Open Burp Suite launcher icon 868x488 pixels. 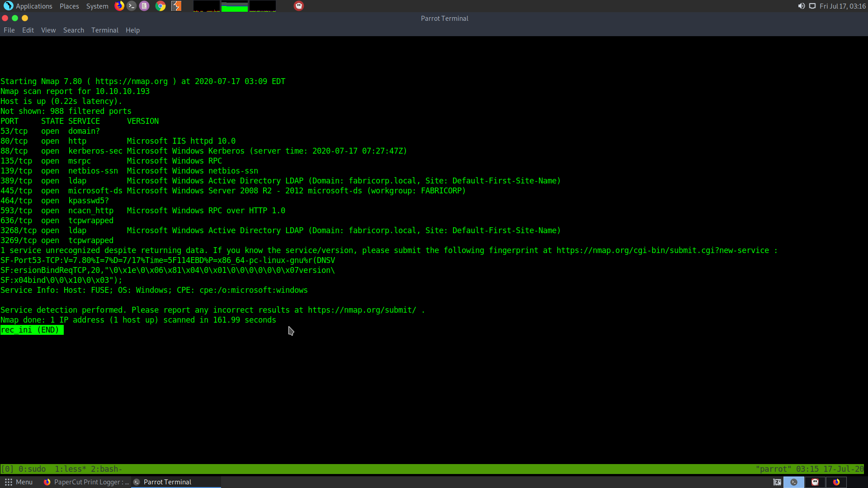(x=176, y=6)
